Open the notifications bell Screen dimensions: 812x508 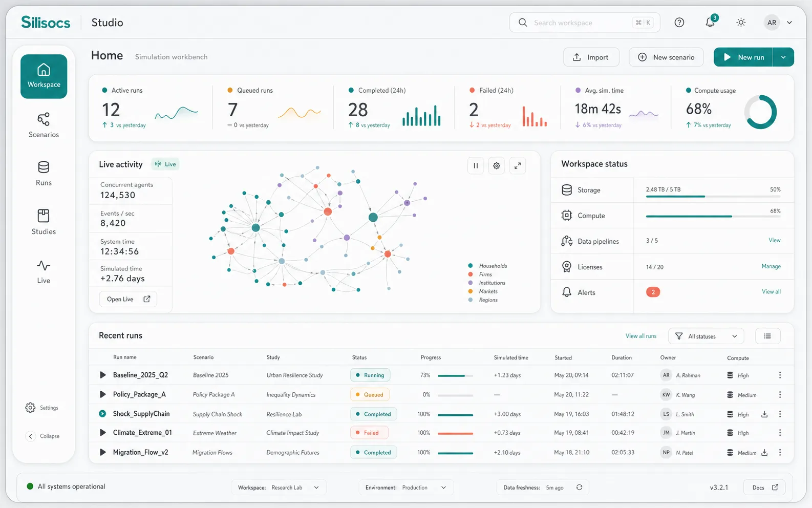point(711,22)
